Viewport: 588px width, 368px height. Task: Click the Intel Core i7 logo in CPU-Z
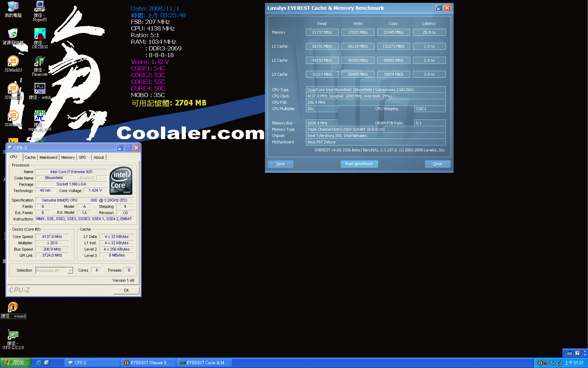(121, 180)
